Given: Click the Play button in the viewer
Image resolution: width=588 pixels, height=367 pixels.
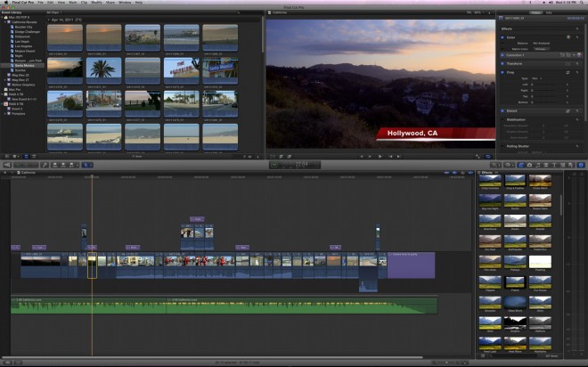Looking at the screenshot, I should coord(380,156).
